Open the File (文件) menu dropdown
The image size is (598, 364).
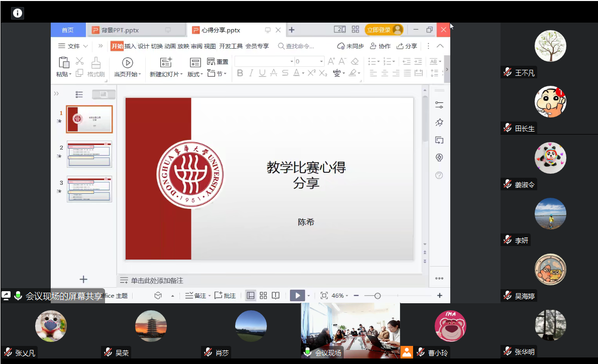click(x=73, y=46)
